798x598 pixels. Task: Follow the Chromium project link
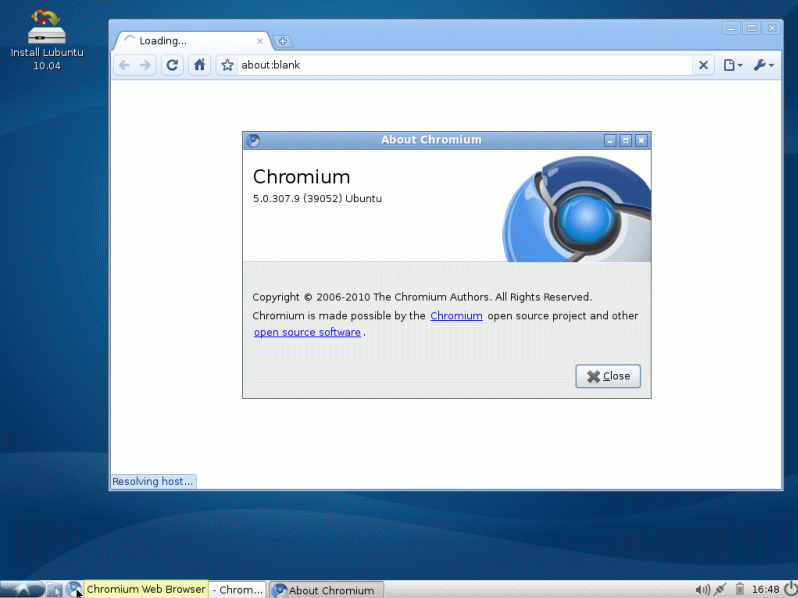pos(456,316)
